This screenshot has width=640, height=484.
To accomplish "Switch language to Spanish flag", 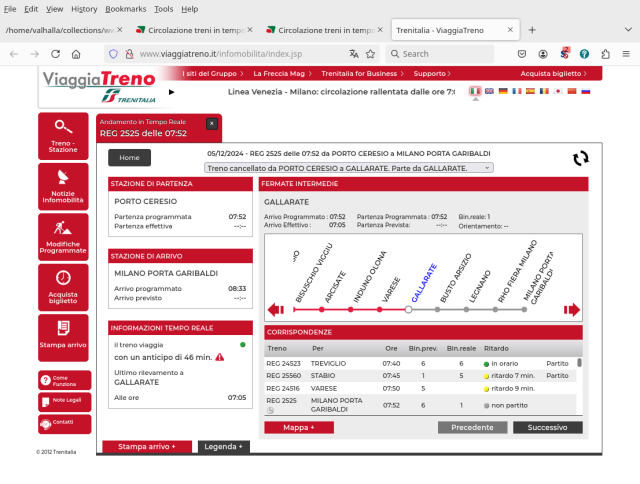I will (530, 91).
